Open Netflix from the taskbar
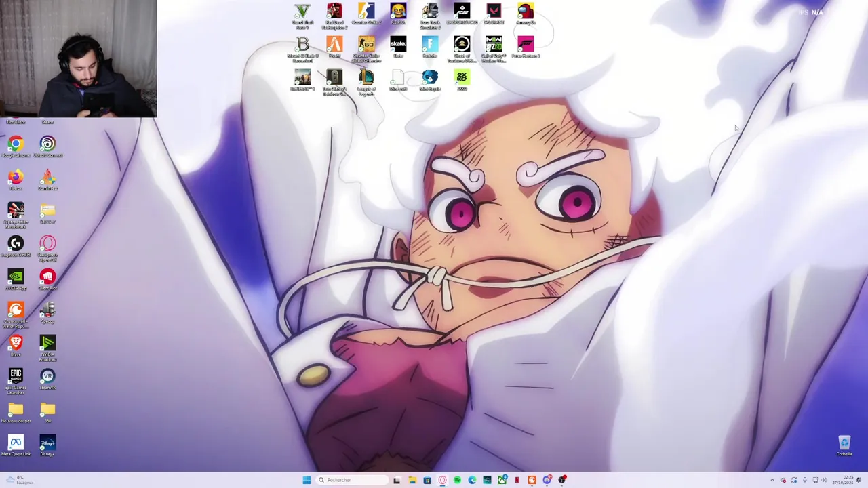This screenshot has width=868, height=488. click(x=517, y=480)
